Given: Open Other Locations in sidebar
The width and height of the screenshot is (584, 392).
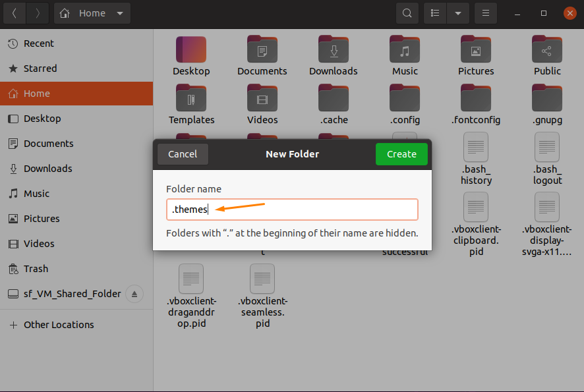Looking at the screenshot, I should click(76, 325).
